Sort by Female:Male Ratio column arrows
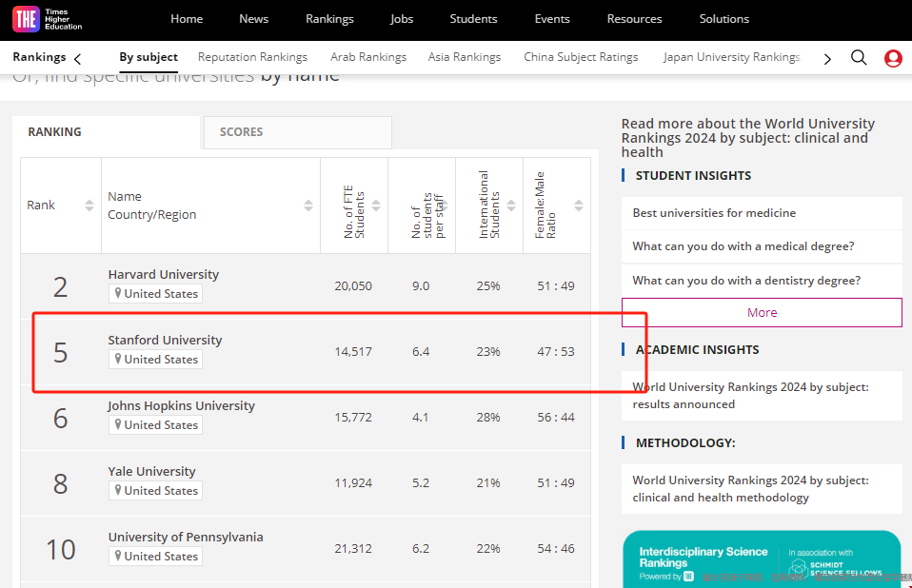912x588 pixels. pos(579,206)
